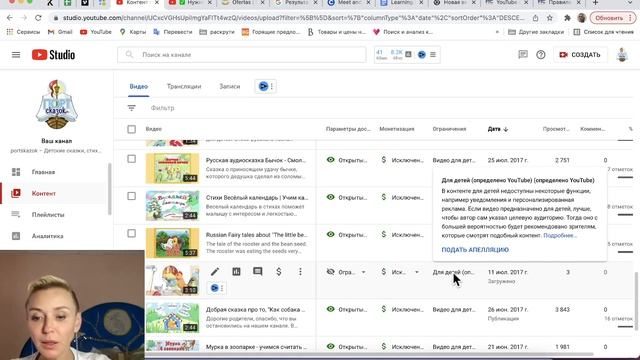This screenshot has width=640, height=360.
Task: Open three-dot options for hovered video
Action: (x=300, y=271)
